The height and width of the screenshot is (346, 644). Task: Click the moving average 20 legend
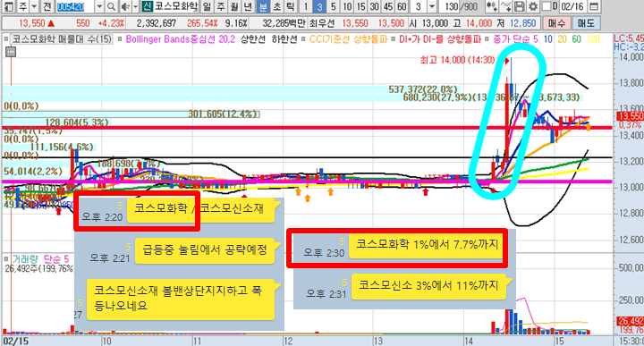(x=562, y=39)
